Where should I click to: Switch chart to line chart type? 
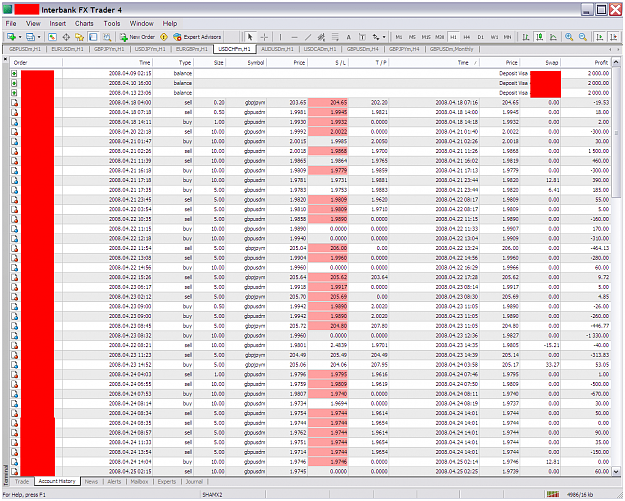[x=553, y=37]
